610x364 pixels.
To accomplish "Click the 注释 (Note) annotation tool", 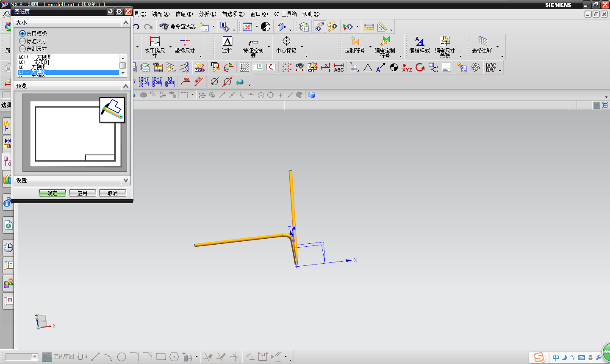I will 227,45.
